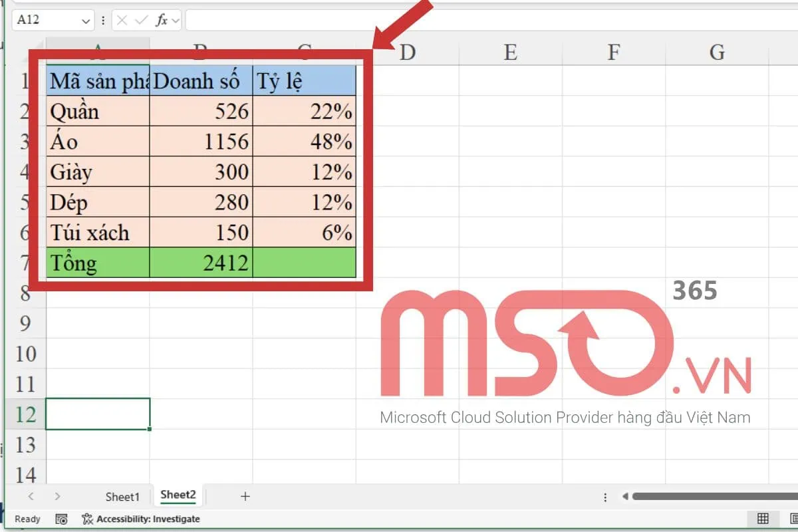The width and height of the screenshot is (798, 532).
Task: Click the Cancel (X) icon beside the formula bar
Action: (122, 20)
